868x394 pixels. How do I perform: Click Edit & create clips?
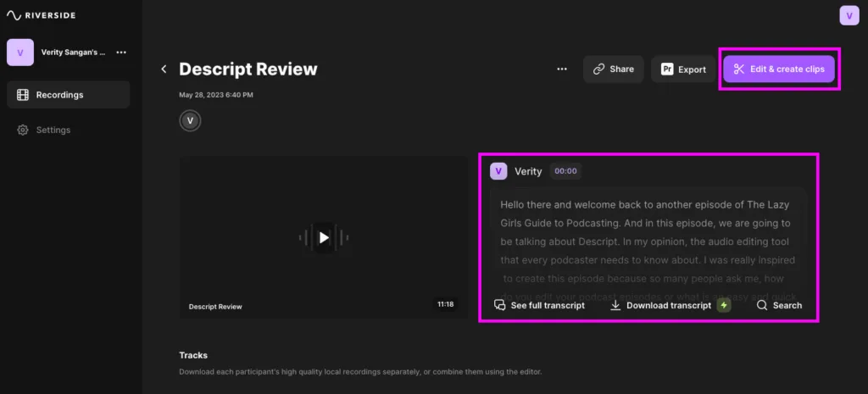(779, 69)
